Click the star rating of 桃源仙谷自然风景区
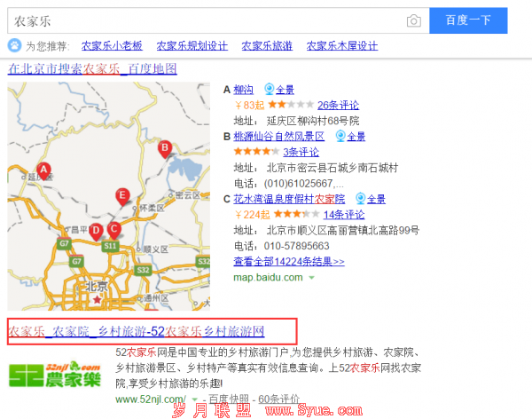Viewport: 532px width, 419px height. tap(256, 151)
